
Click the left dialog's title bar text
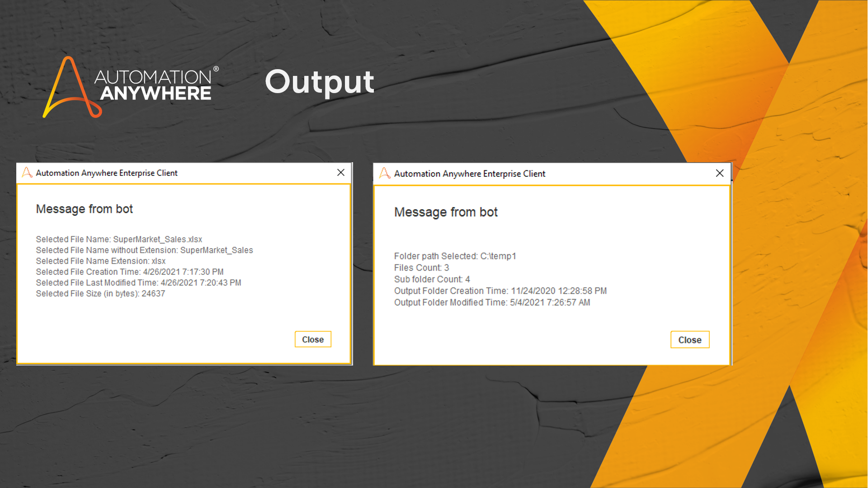[107, 173]
